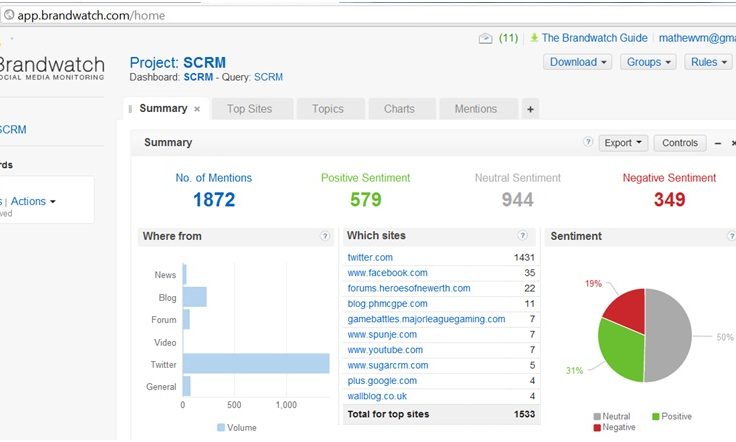
Task: Click the inbox envelope icon
Action: coord(485,38)
